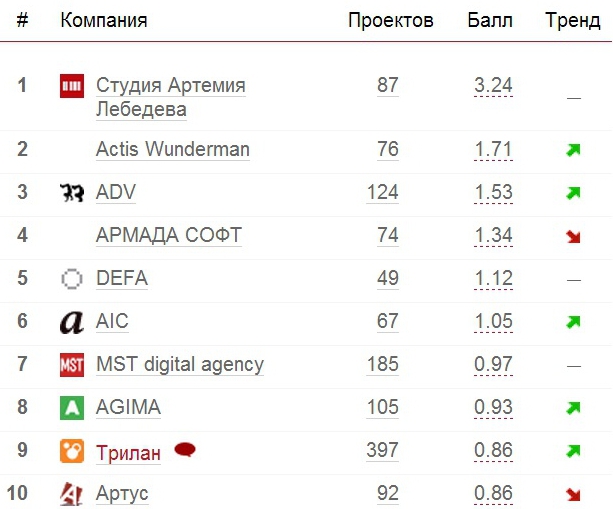Open the Actis Wunderman company link
Viewport: 613px width, 509px height.
point(172,150)
